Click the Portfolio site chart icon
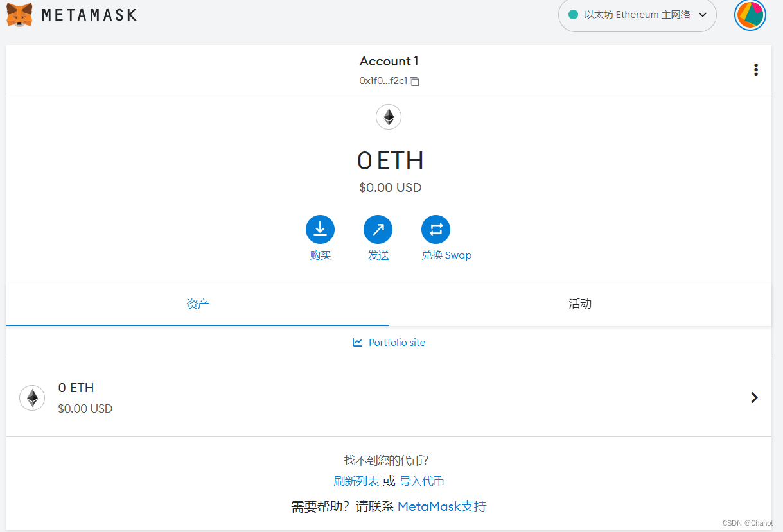Screen dimensions: 783x532 [x=358, y=342]
